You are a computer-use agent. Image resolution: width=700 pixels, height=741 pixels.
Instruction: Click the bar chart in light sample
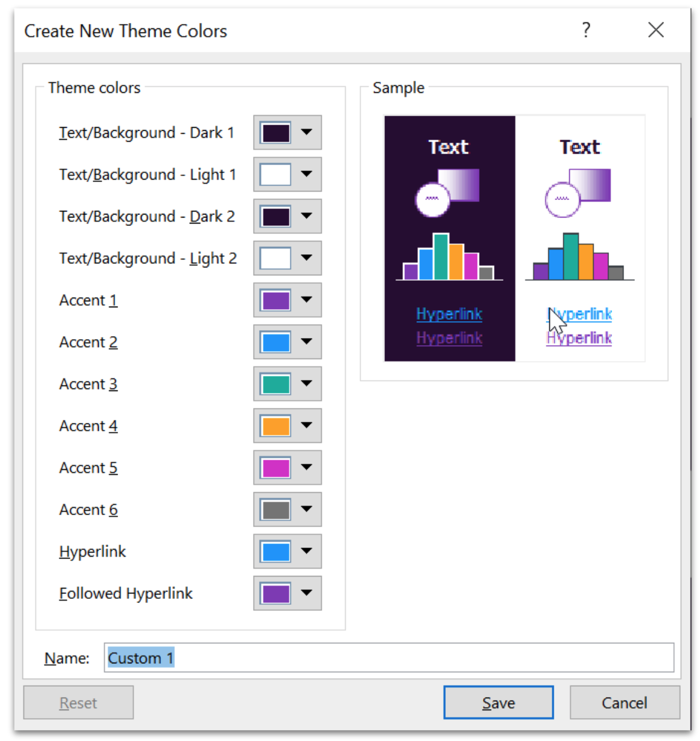point(580,257)
